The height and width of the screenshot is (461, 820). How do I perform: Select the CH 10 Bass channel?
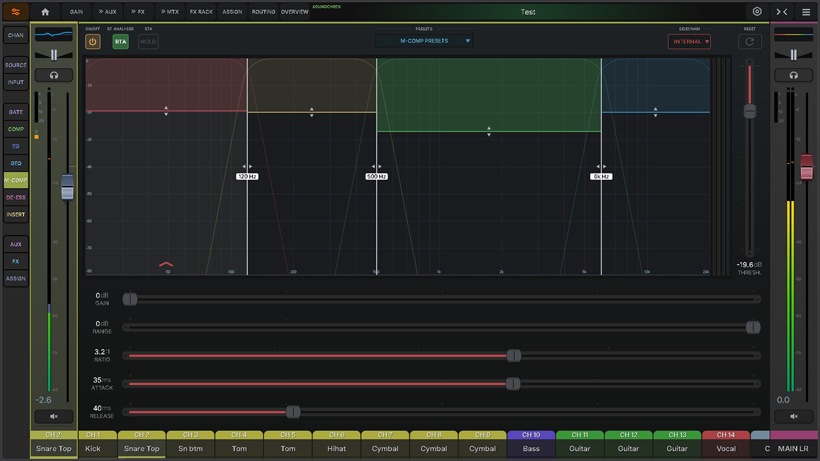[x=531, y=443]
